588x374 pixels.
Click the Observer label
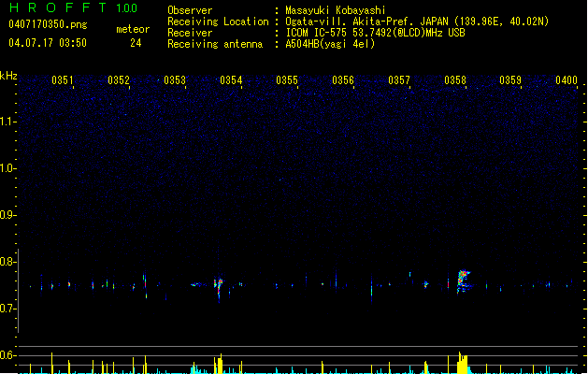pyautogui.click(x=190, y=10)
